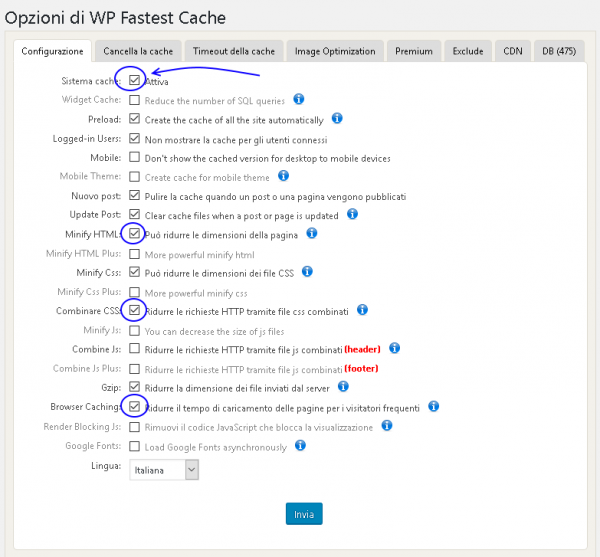Click the red (header) label text

pos(362,349)
